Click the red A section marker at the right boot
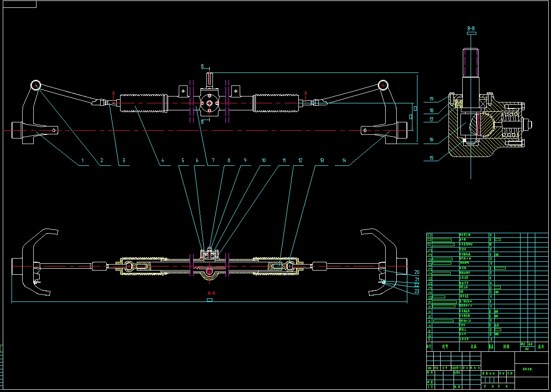The height and width of the screenshot is (392, 551). pyautogui.click(x=305, y=93)
